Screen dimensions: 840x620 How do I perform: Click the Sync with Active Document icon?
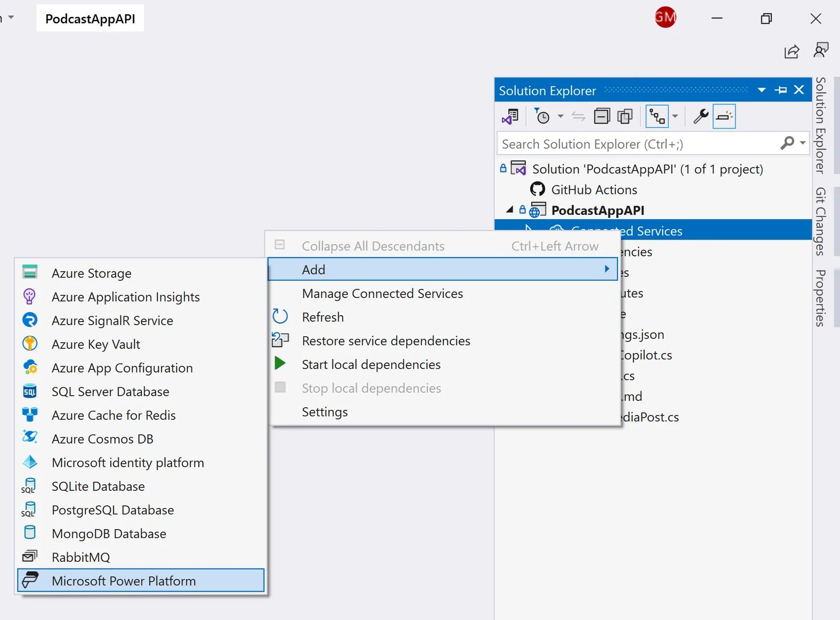pyautogui.click(x=579, y=116)
